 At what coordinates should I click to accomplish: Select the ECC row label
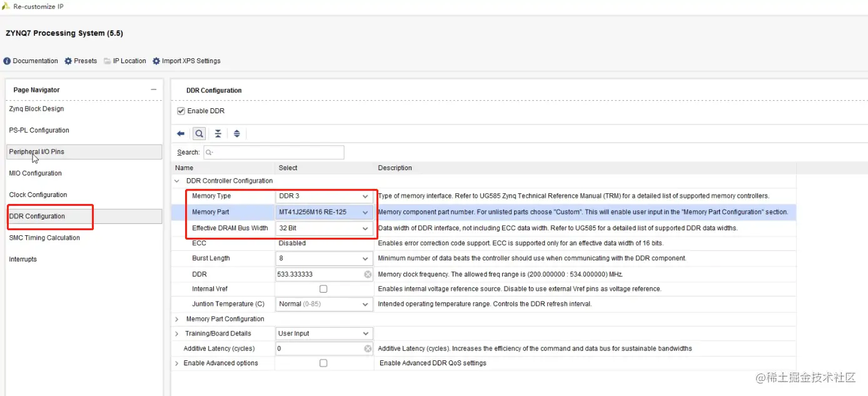pyautogui.click(x=199, y=243)
